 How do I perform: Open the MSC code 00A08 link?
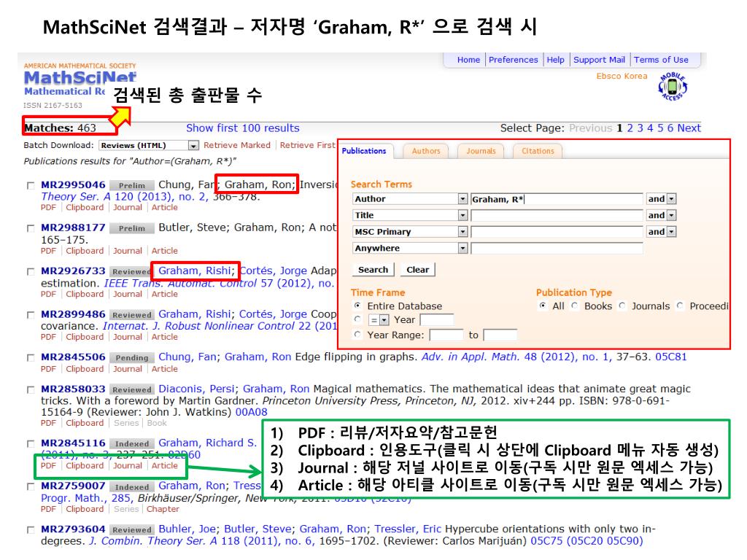point(252,412)
